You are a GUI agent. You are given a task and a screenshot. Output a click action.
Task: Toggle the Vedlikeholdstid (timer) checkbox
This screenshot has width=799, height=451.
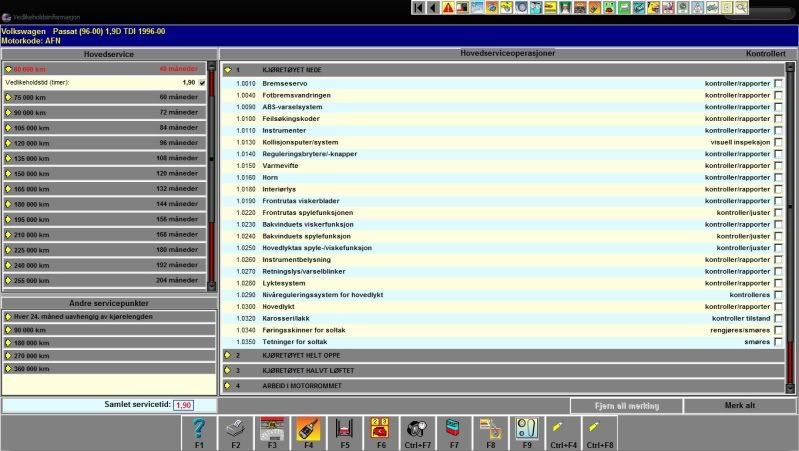[x=202, y=83]
